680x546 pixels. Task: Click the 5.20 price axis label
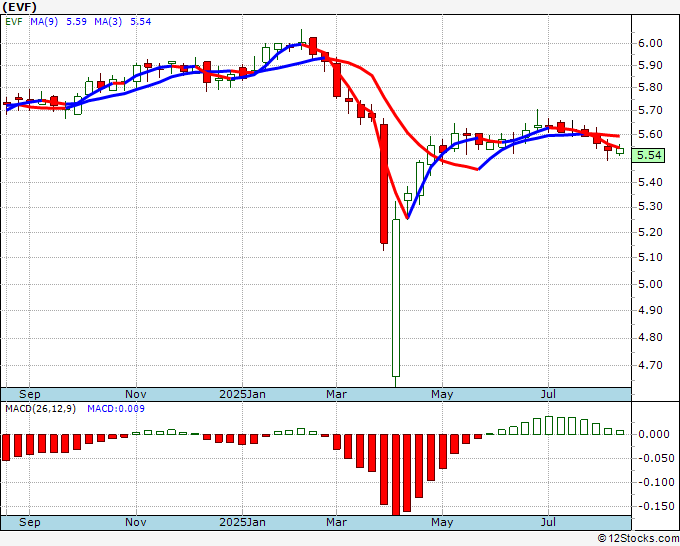tap(650, 232)
